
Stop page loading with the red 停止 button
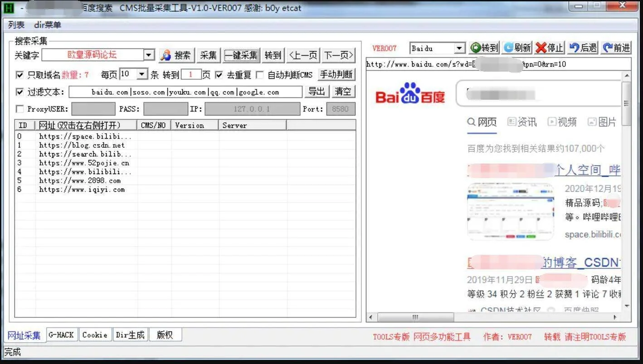(x=549, y=48)
